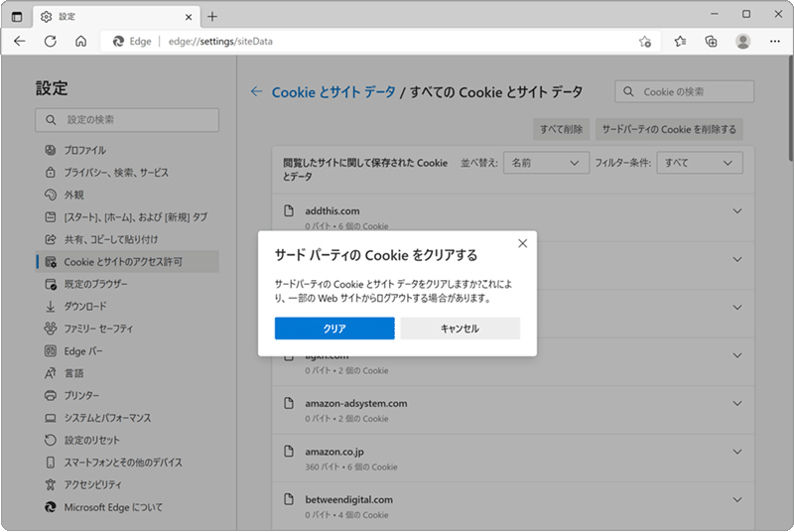This screenshot has height=532, width=794.
Task: Select Cookie とサイトのアクセス許可 section
Action: tap(127, 262)
